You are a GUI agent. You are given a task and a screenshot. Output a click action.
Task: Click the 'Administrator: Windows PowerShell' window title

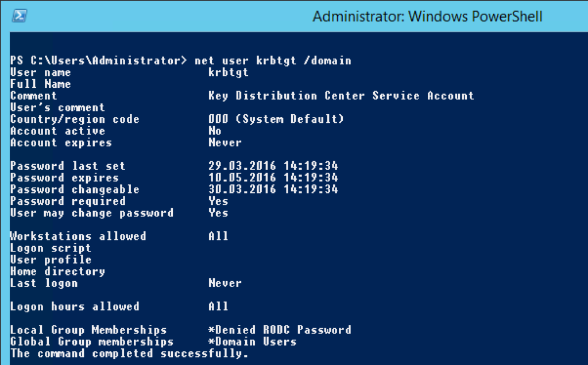(427, 17)
